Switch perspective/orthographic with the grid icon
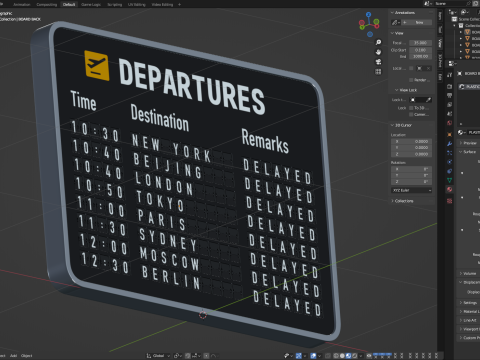Screen dimensions: 480x360 tap(378, 72)
